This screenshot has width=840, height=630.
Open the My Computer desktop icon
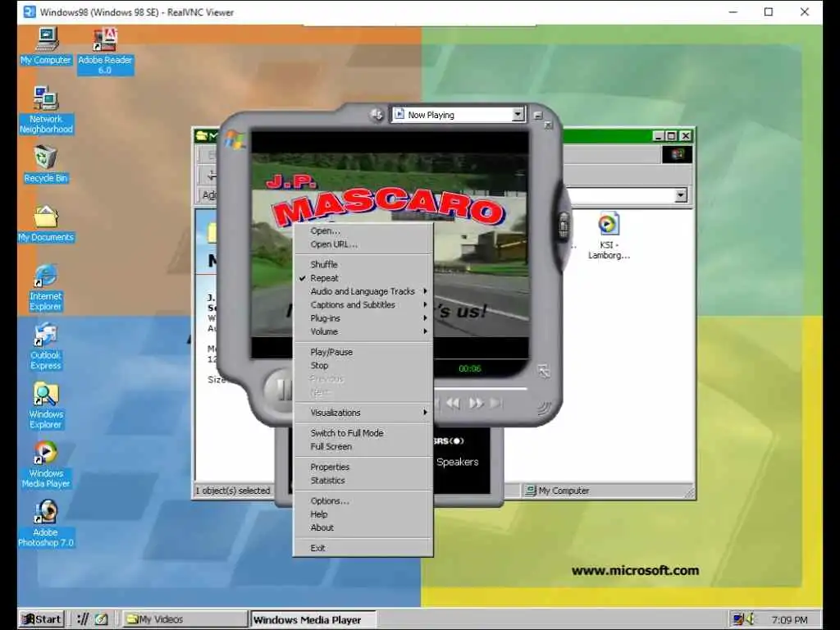pyautogui.click(x=46, y=46)
